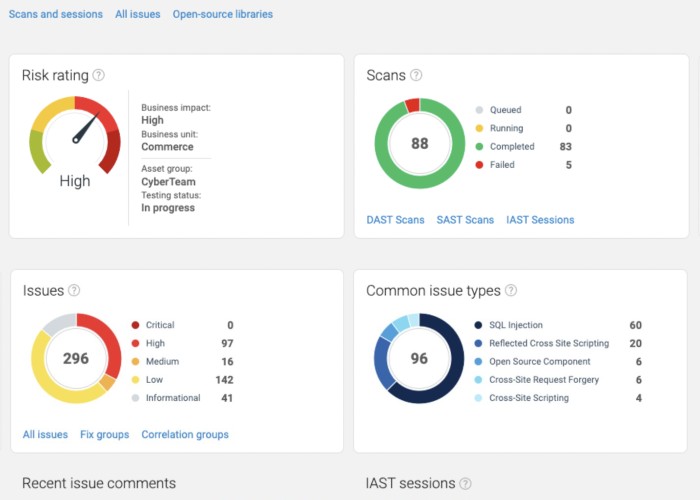Viewport: 700px width, 500px height.
Task: Select Reflected Cross Site Scripting label
Action: pos(549,343)
